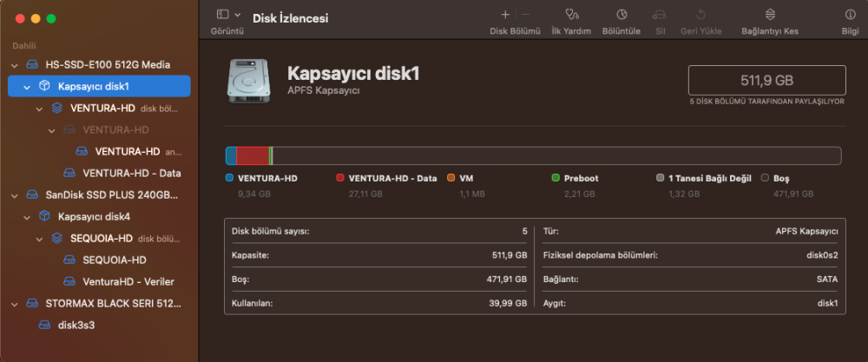
Task: Click the green Preboot legend swatch
Action: click(x=556, y=178)
